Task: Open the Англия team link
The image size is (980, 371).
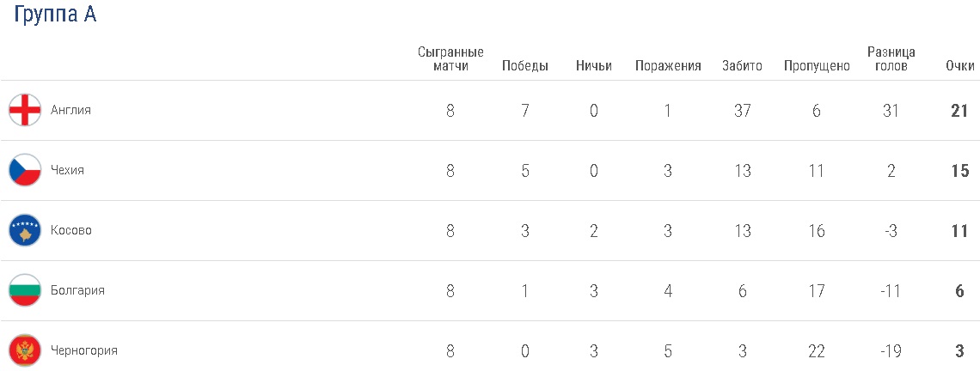Action: point(70,110)
